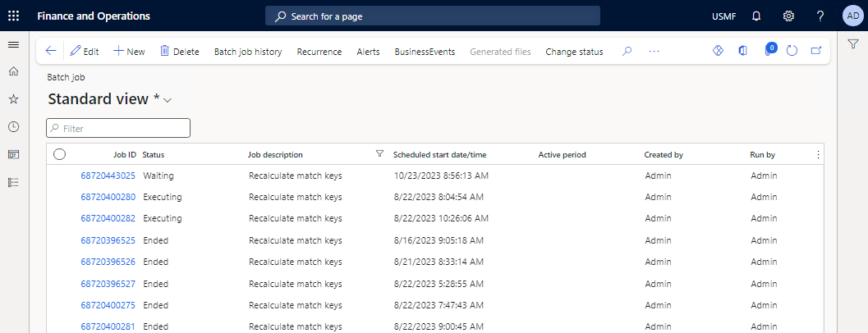Open job ID 68720396526 link
The image size is (868, 333).
[x=108, y=262]
